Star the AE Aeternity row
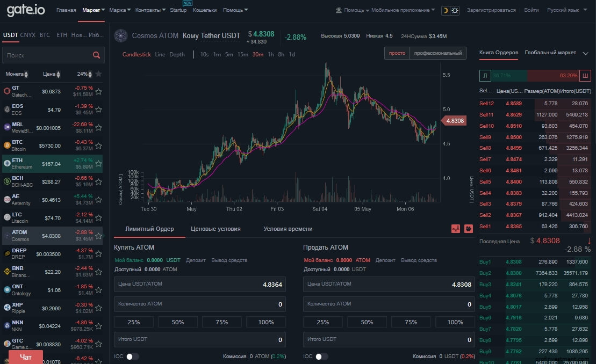596x364 pixels. pos(98,200)
